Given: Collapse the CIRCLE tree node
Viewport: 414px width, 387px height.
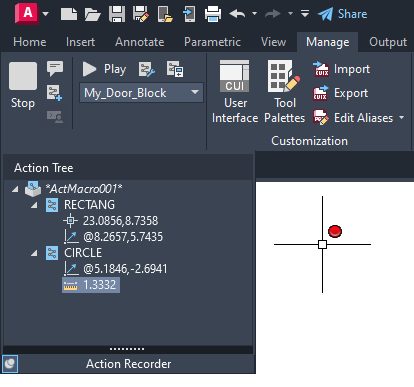Looking at the screenshot, I should click(x=34, y=253).
